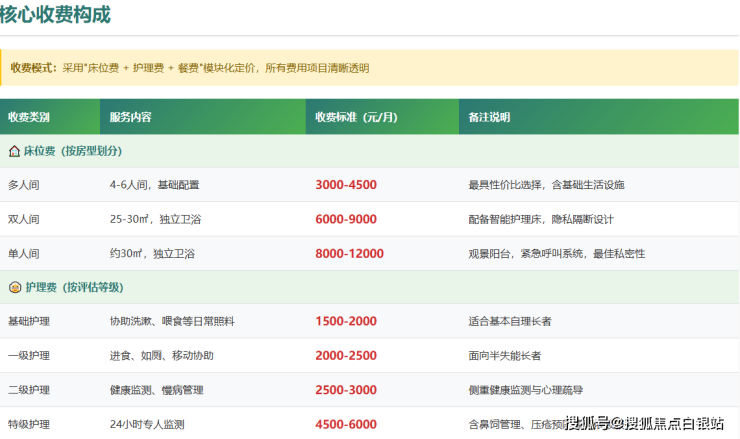The height and width of the screenshot is (439, 740).
Task: Select the 基础护理 row label
Action: [29, 322]
